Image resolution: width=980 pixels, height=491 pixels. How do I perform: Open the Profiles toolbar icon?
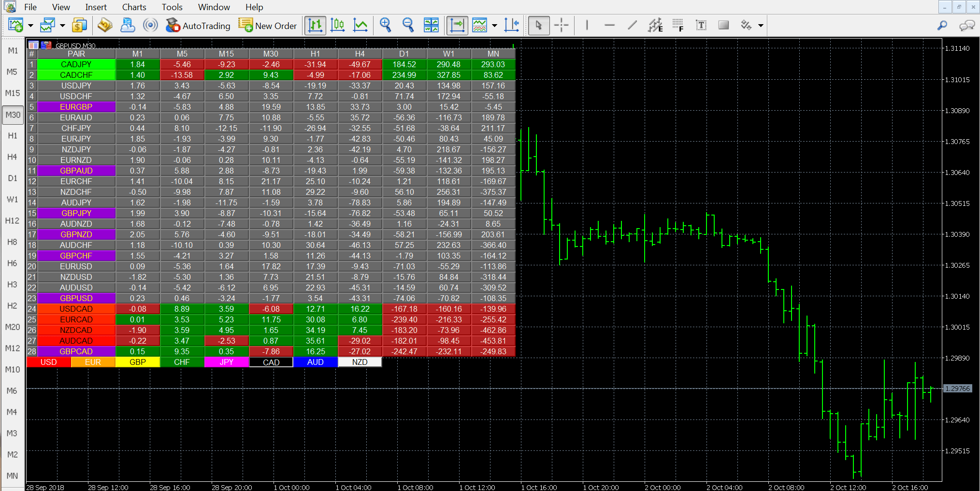[47, 25]
